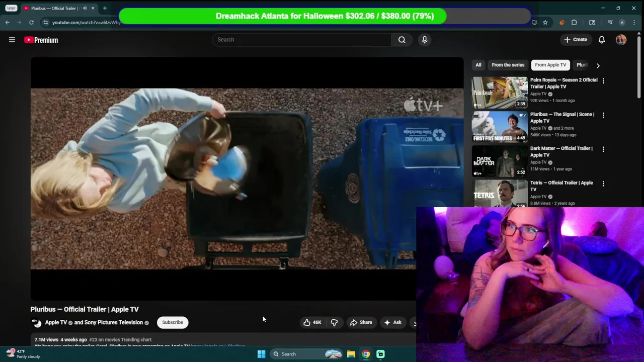This screenshot has height=362, width=644.
Task: Open Chrome from the taskbar
Action: [366, 354]
